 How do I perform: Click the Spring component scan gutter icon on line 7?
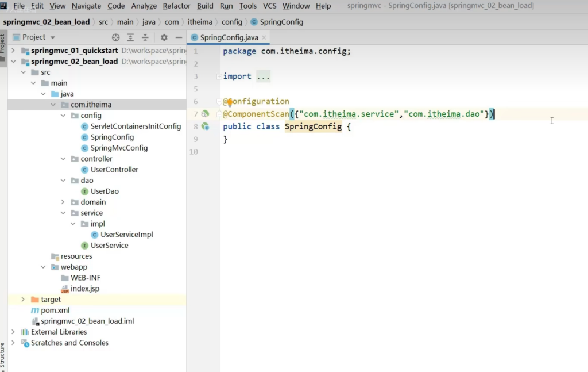tap(205, 114)
